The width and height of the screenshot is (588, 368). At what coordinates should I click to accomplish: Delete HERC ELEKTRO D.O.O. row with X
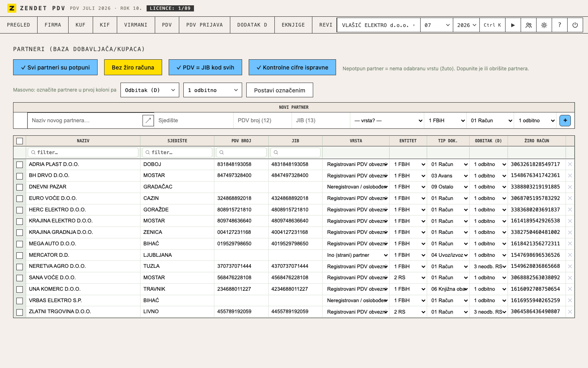click(570, 210)
